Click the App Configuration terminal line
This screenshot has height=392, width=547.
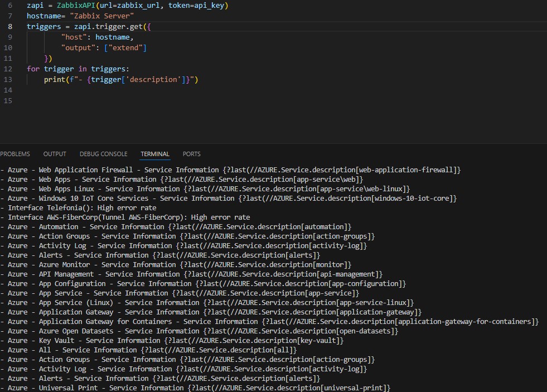(203, 283)
